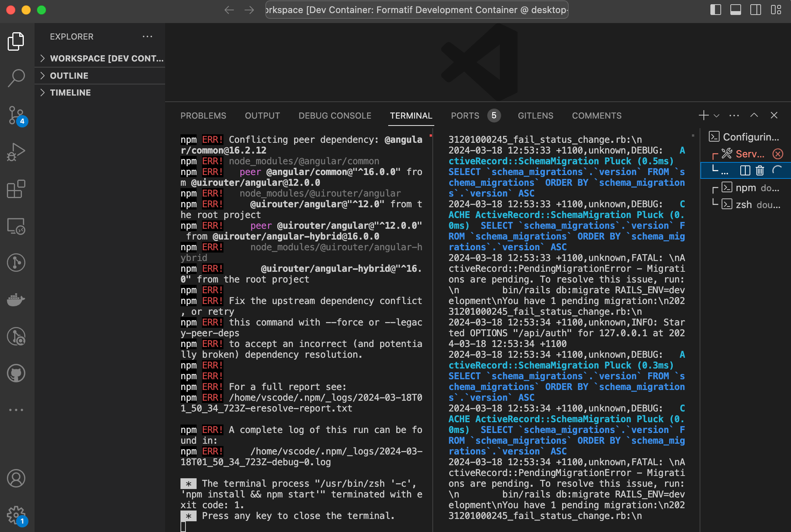This screenshot has height=532, width=791.
Task: Open the GitHub extension view
Action: coord(16,373)
